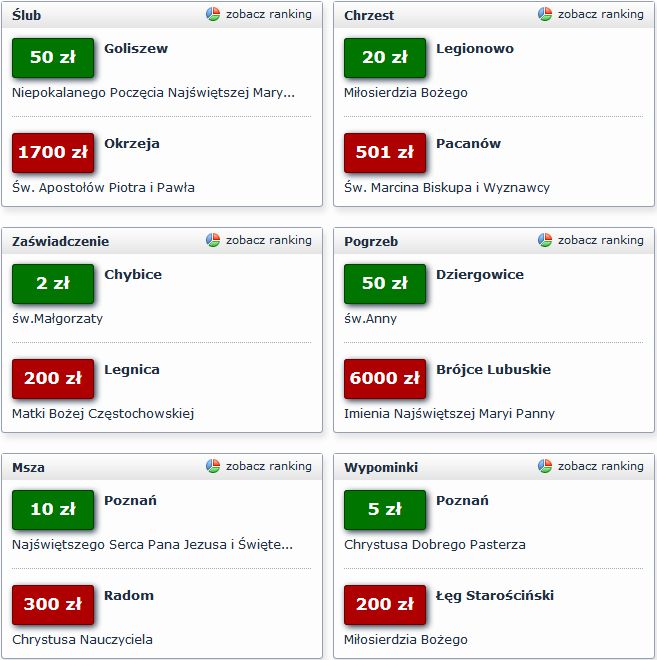Select the Brójce Lubuskie parish name
This screenshot has width=657, height=660.
pyautogui.click(x=493, y=370)
